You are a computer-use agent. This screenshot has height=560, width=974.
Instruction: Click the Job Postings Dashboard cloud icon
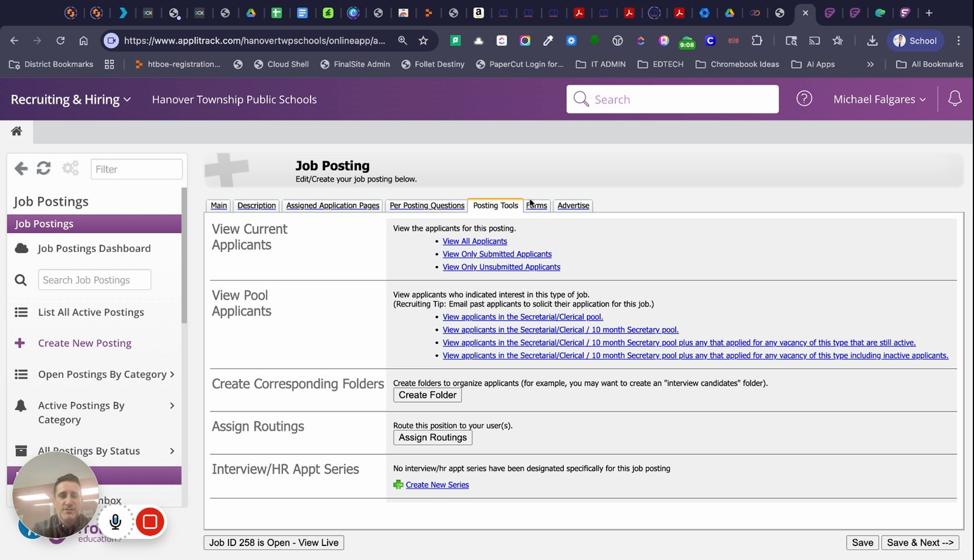coord(21,248)
